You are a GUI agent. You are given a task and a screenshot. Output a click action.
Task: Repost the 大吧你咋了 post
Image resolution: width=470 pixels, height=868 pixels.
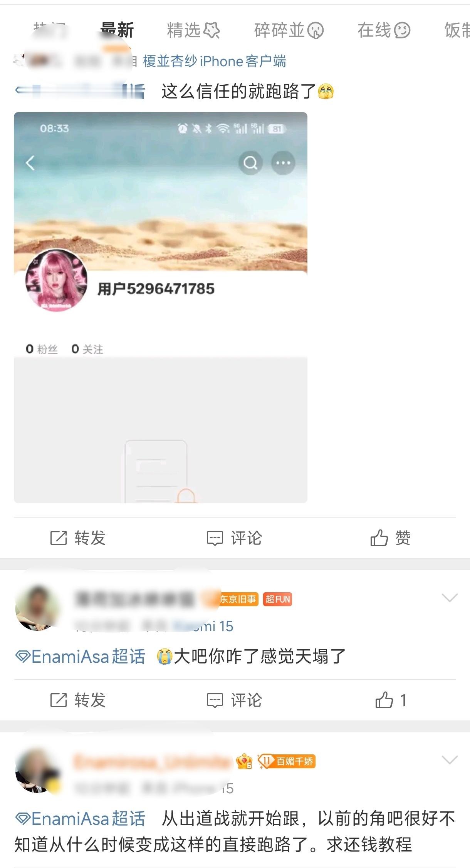point(78,700)
